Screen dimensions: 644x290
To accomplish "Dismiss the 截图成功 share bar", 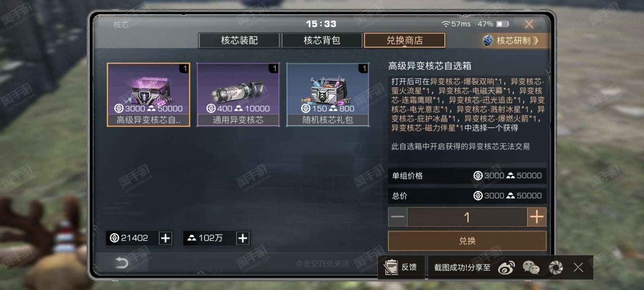I will coord(578,267).
